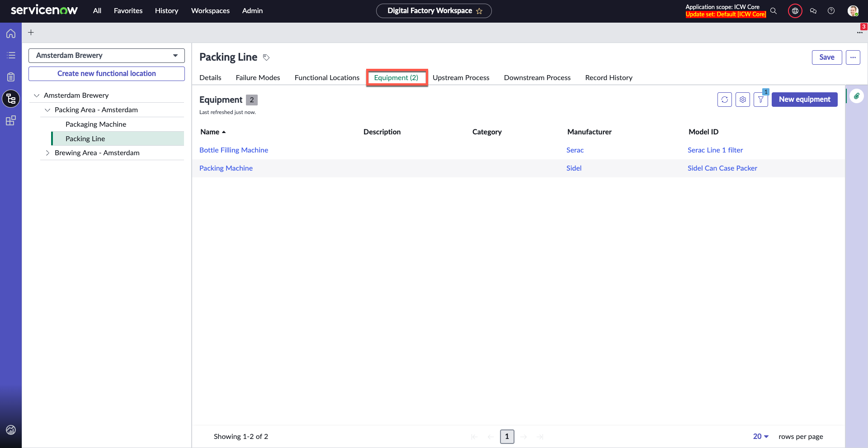Select the functional location hierarchy icon

click(11, 99)
